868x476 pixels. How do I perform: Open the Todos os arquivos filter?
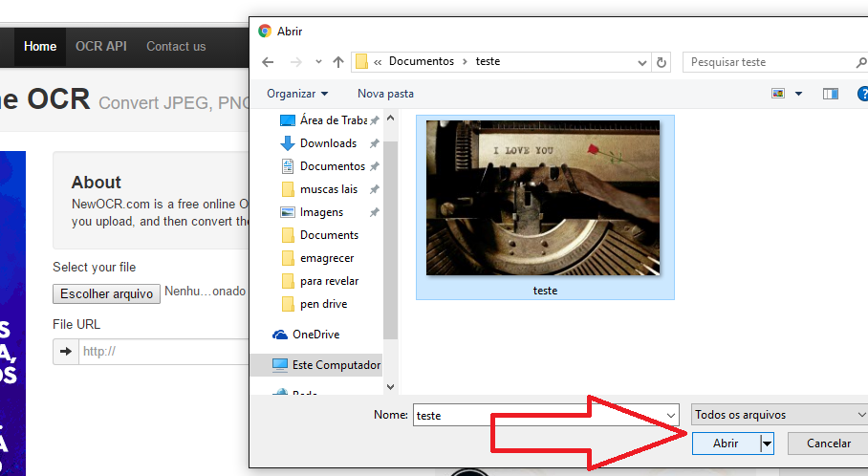click(778, 415)
